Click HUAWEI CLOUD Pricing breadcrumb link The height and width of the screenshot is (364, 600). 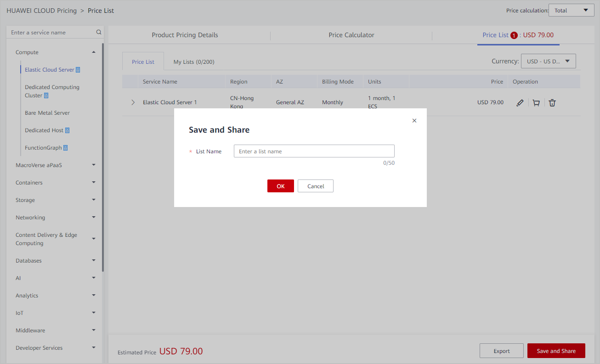(x=41, y=11)
